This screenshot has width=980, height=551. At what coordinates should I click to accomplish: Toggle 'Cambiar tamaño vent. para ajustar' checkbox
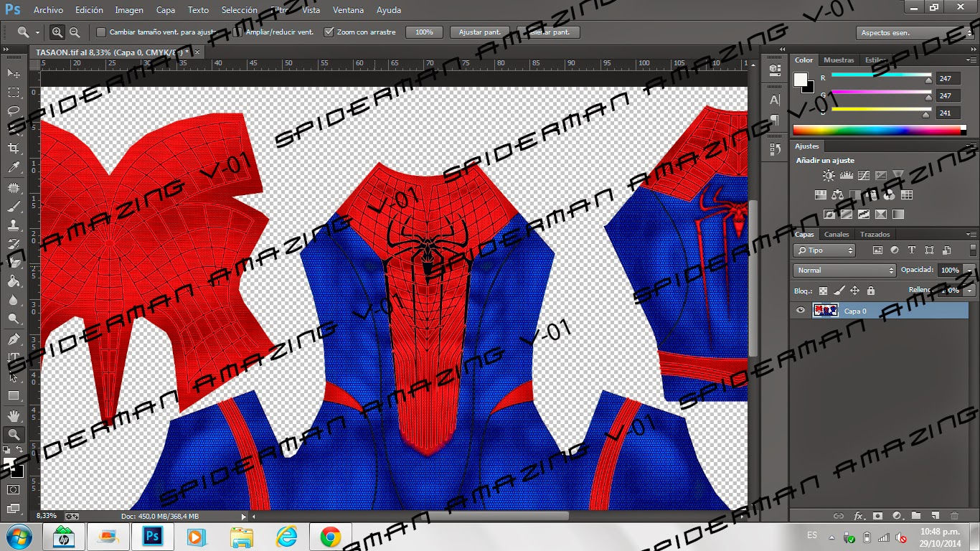click(101, 32)
